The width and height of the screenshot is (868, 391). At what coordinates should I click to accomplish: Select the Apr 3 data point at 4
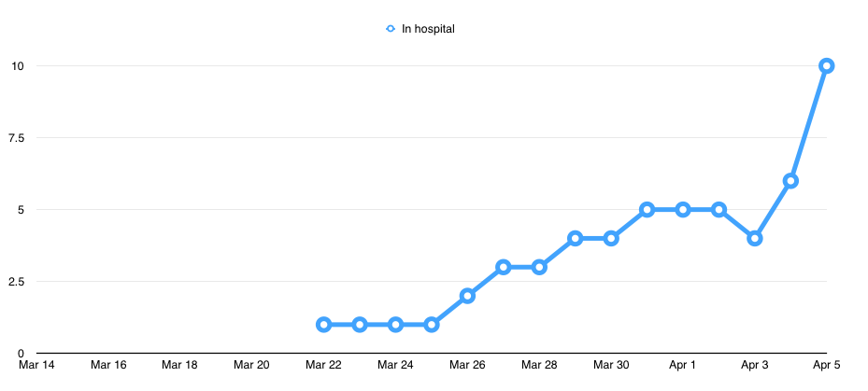click(x=755, y=238)
